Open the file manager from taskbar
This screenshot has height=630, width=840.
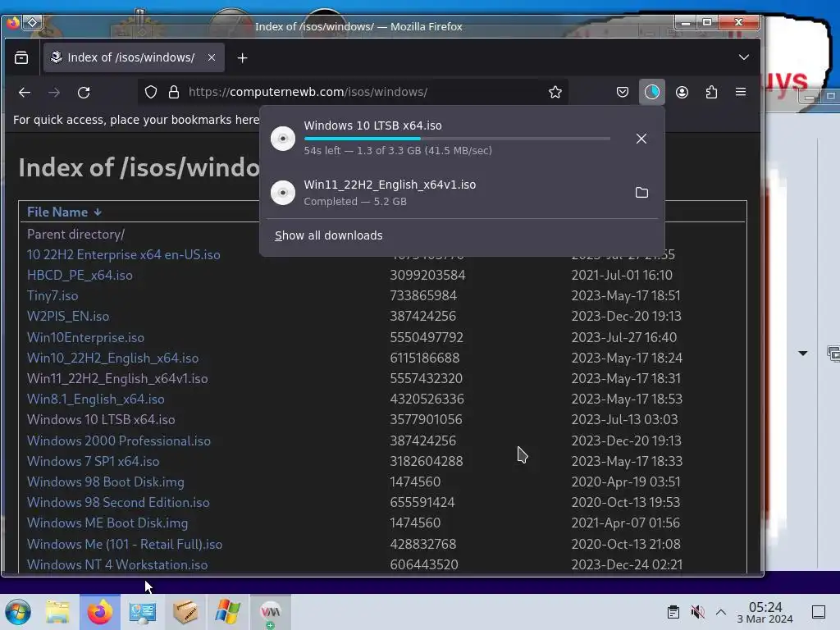(57, 612)
